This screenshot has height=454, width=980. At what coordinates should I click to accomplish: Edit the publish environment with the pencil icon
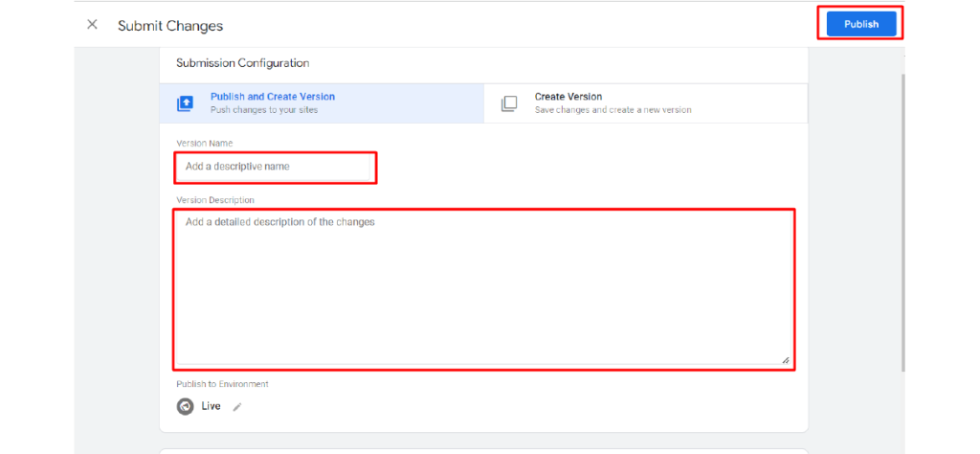click(237, 407)
